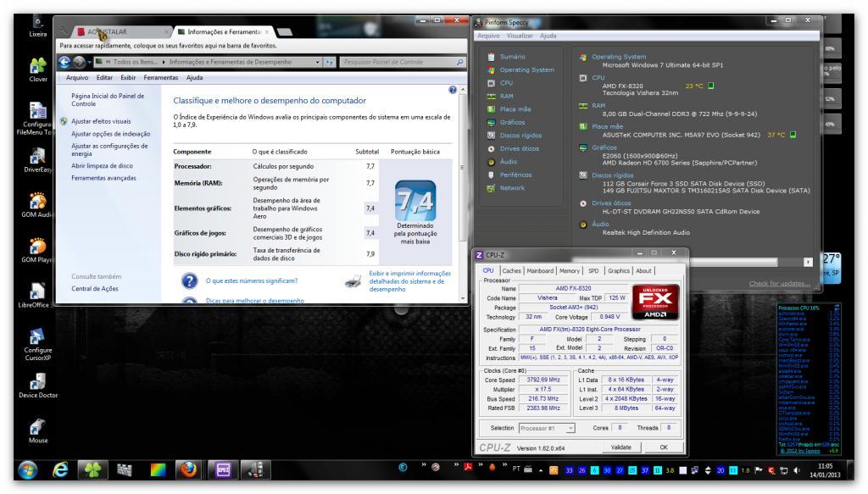Open the Ferramentas avançadas link

(x=103, y=178)
